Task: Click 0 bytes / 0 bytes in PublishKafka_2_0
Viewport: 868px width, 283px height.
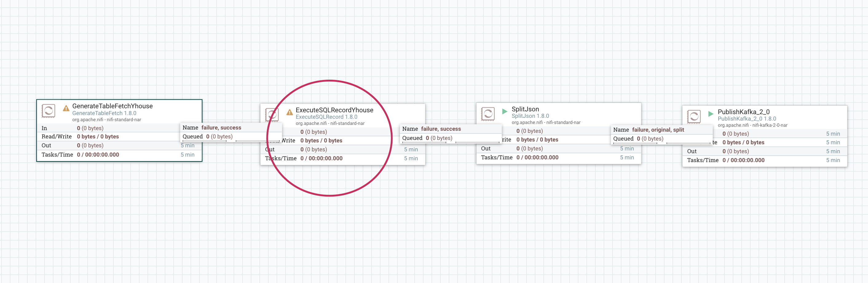Action: tap(743, 143)
